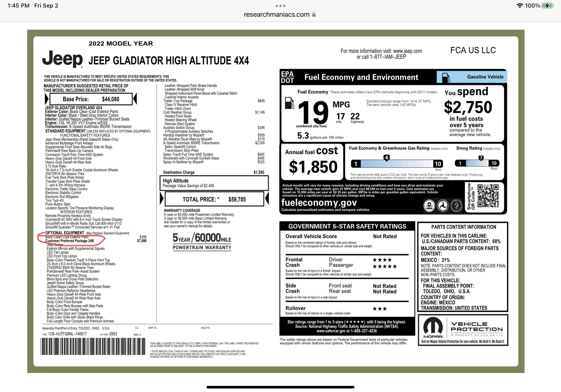Tap the $2,000 transmission price

point(260,143)
